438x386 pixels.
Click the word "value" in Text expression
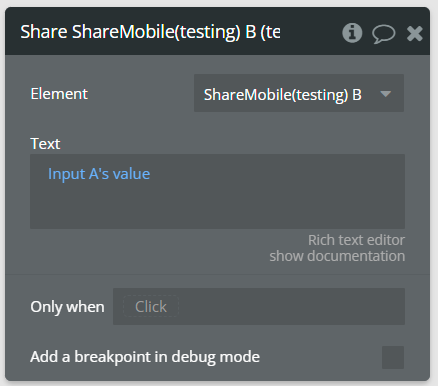(x=131, y=174)
